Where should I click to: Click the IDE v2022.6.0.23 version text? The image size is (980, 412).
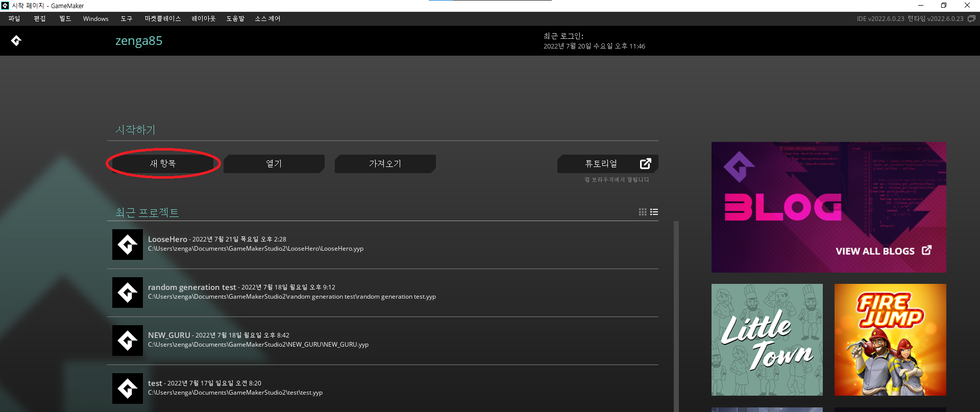(x=880, y=18)
